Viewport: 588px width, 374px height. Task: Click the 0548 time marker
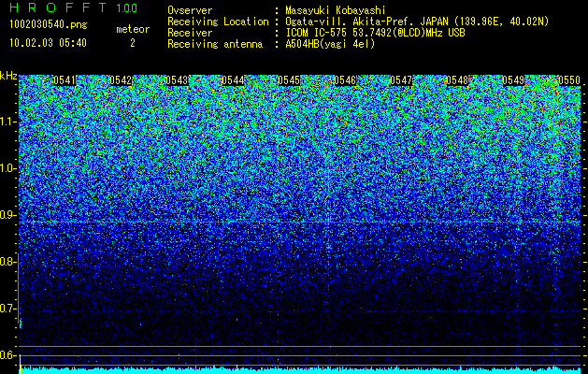coord(457,80)
